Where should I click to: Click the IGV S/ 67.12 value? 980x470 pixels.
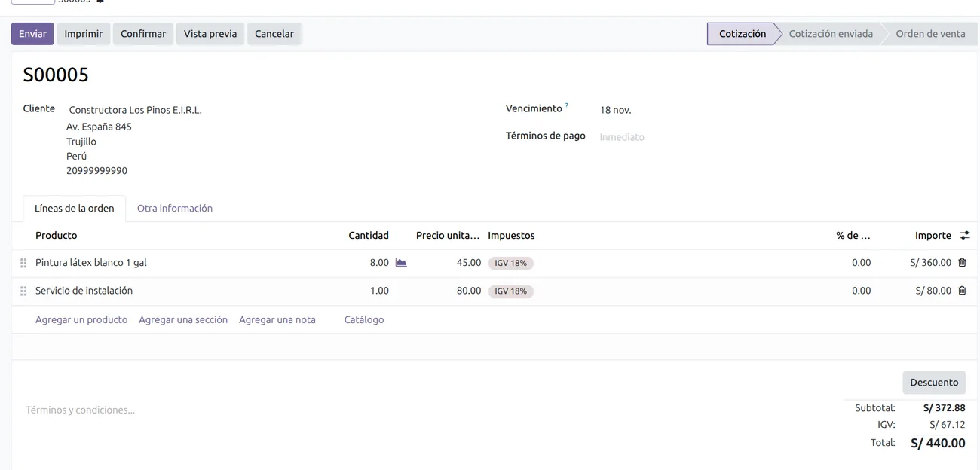(x=947, y=425)
